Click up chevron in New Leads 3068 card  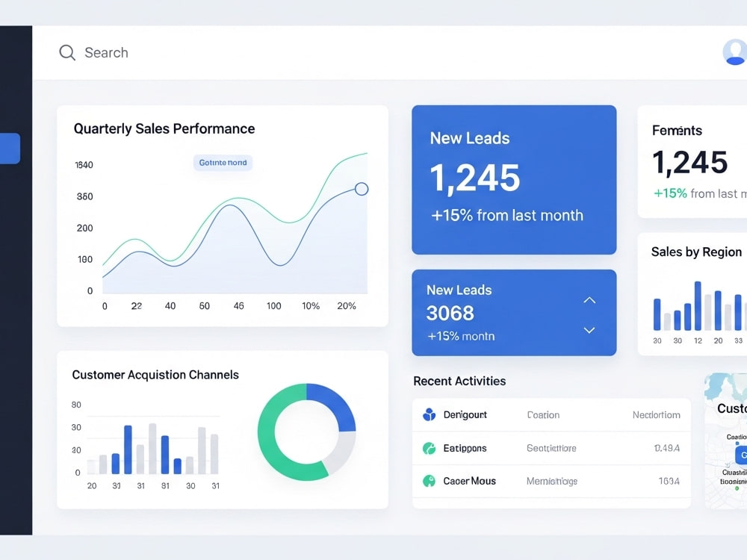tap(589, 300)
